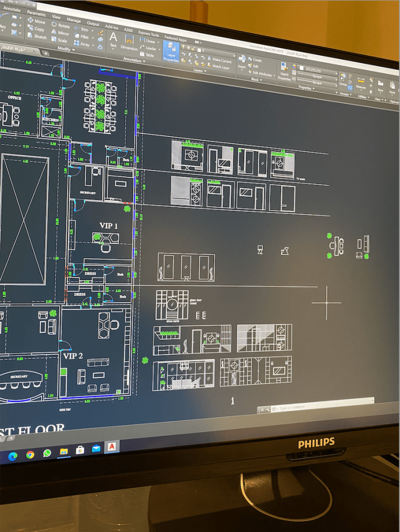The width and height of the screenshot is (400, 532).
Task: Choose the Dimension tool
Action: click(x=129, y=42)
